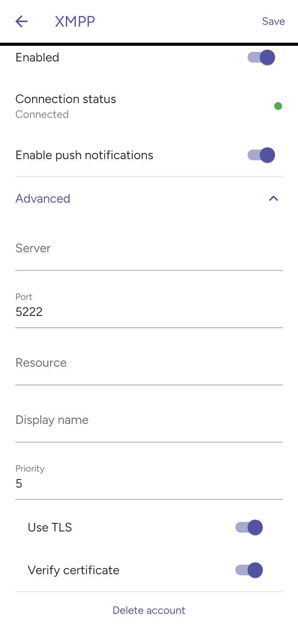Delete account link at bottom
This screenshot has height=644, width=298.
[149, 610]
